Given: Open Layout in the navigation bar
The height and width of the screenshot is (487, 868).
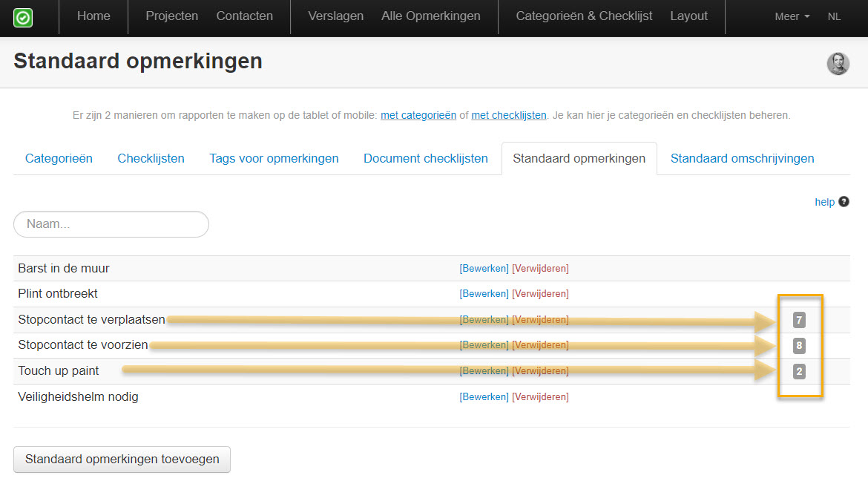Looking at the screenshot, I should coord(688,16).
